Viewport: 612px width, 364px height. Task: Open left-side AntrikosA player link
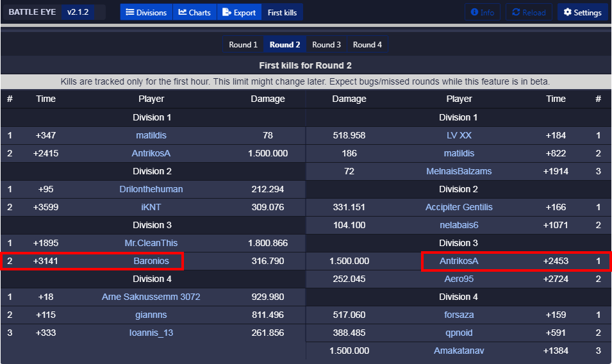pos(151,153)
